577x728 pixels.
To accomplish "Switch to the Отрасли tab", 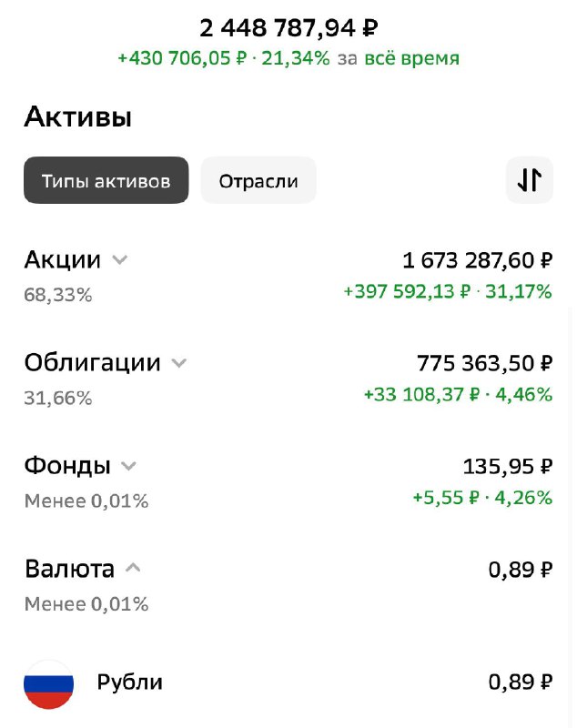I will tap(258, 180).
